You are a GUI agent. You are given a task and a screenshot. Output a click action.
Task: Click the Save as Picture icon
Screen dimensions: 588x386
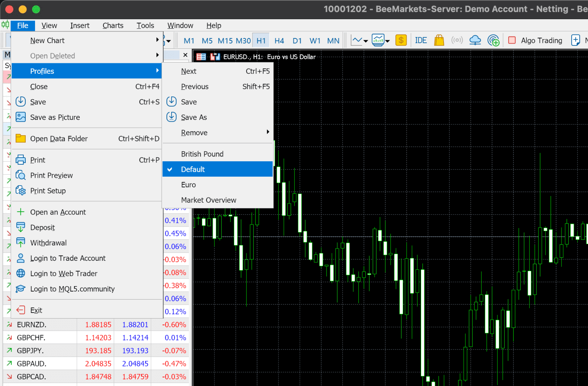[21, 117]
